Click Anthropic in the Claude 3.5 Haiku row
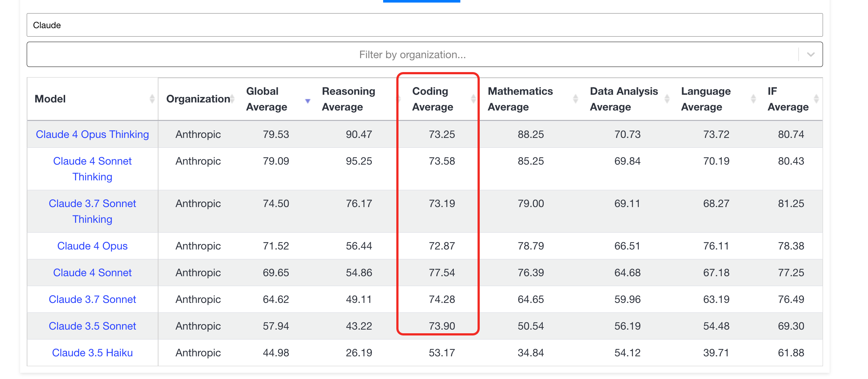868x379 pixels. [x=198, y=353]
